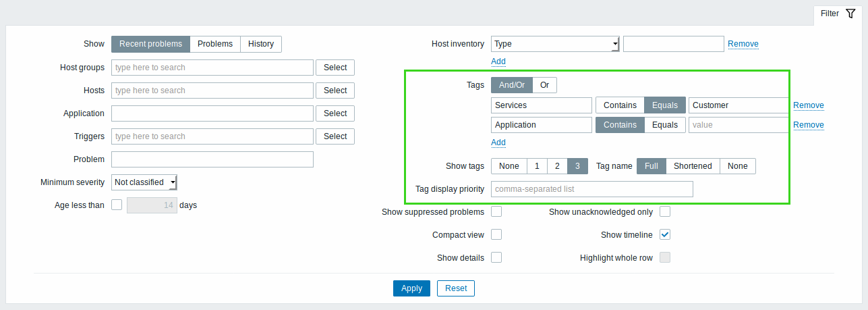Focus the Tag display priority field
The height and width of the screenshot is (310, 868).
pos(592,189)
